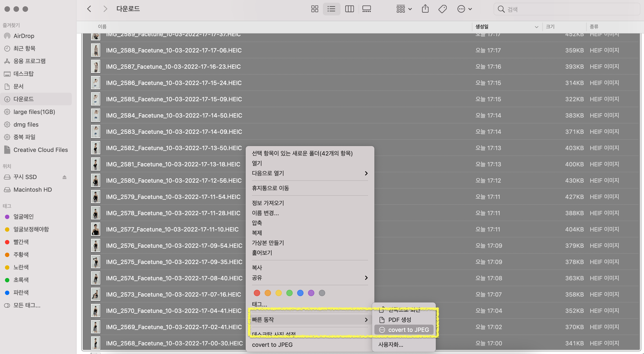Choose 휴지통으로 이동 from context menu
Image resolution: width=644 pixels, height=354 pixels.
click(x=271, y=188)
